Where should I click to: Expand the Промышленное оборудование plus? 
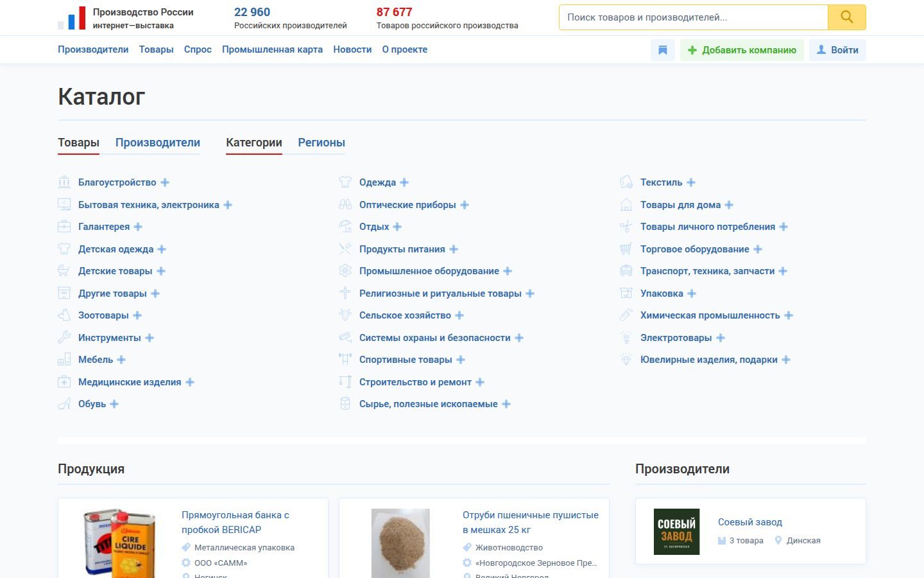click(508, 271)
